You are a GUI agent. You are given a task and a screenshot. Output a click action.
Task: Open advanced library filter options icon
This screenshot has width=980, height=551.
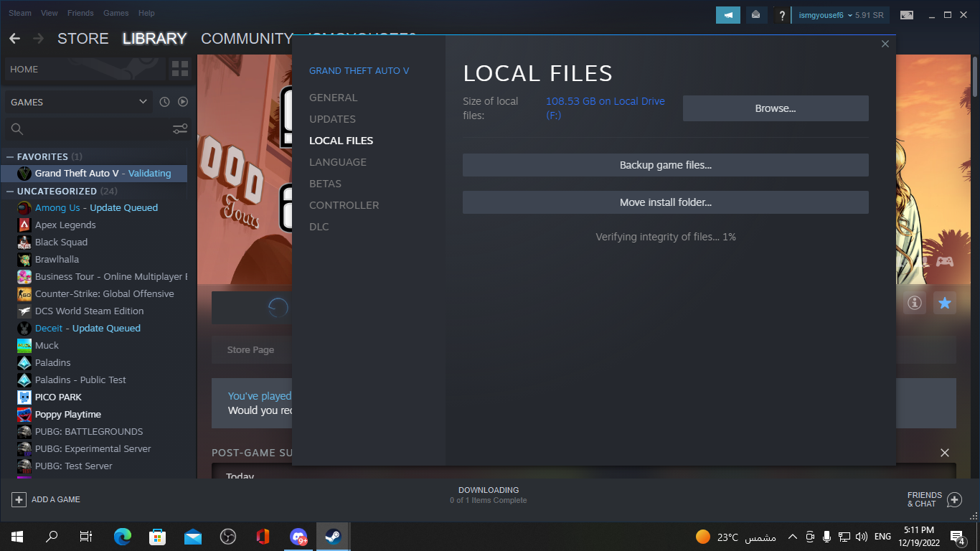click(180, 129)
